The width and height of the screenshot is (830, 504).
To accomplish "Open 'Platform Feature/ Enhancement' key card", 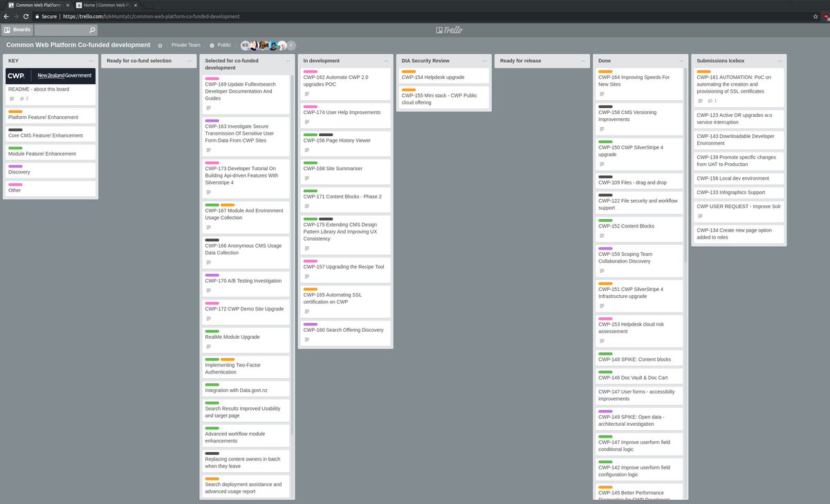I will (50, 115).
